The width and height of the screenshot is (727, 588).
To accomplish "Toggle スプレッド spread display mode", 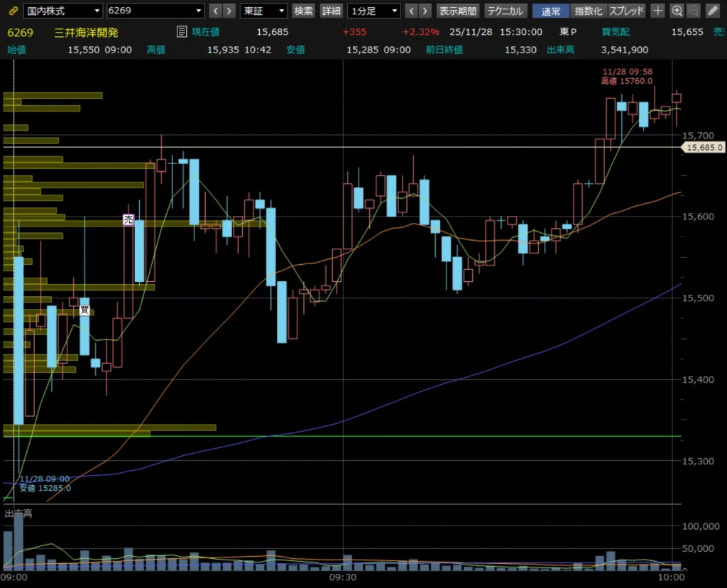I will pos(627,11).
